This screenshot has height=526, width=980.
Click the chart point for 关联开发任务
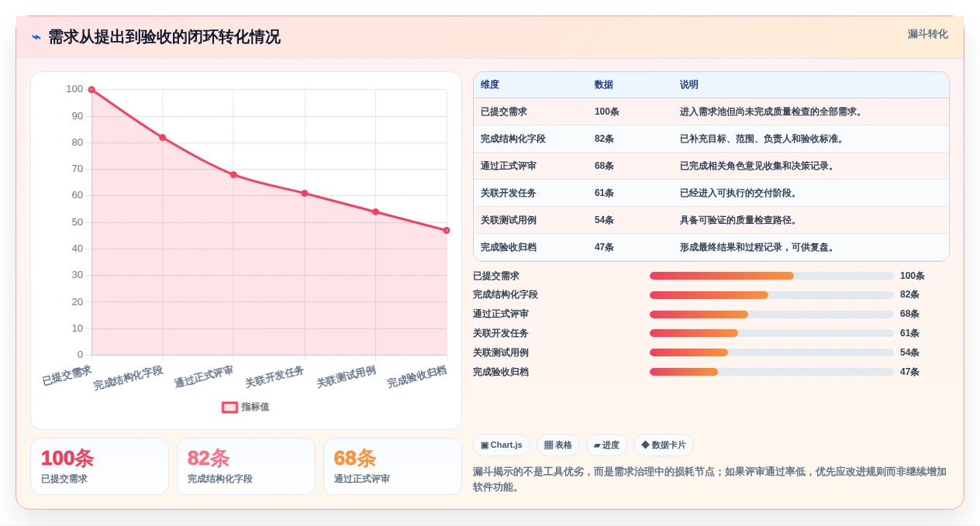(x=305, y=193)
